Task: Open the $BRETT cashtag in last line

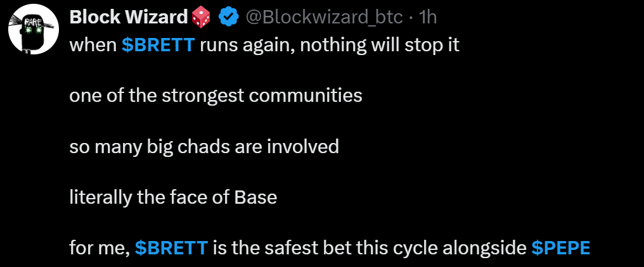Action: [171, 248]
